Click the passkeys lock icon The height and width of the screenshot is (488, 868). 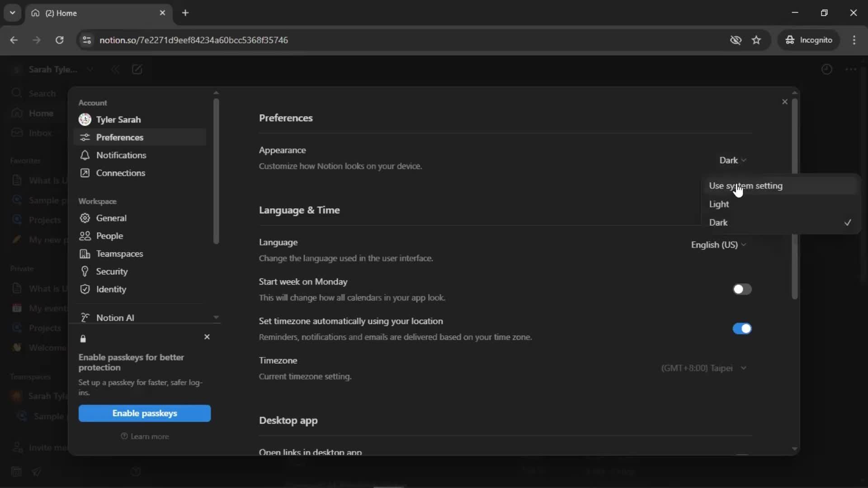(83, 339)
